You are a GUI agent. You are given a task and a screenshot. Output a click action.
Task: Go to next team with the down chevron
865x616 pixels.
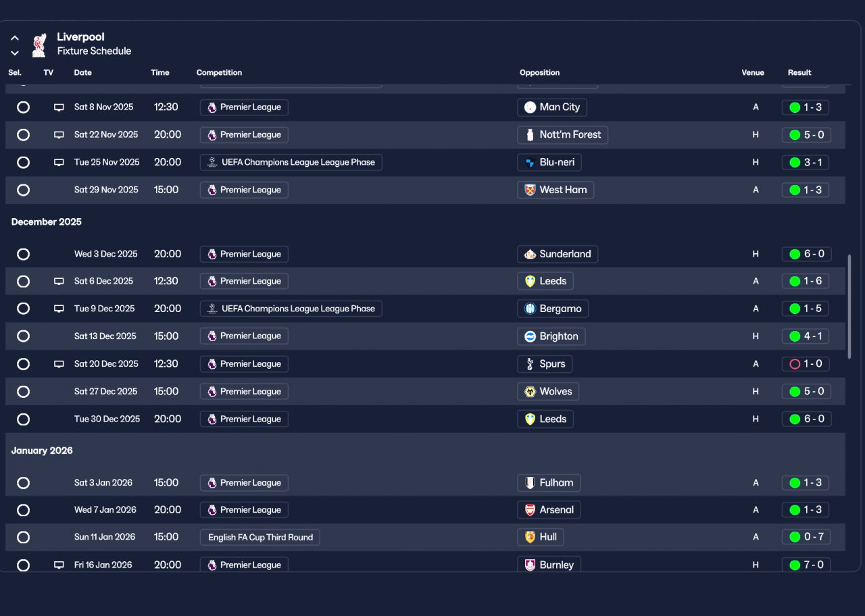tap(15, 53)
